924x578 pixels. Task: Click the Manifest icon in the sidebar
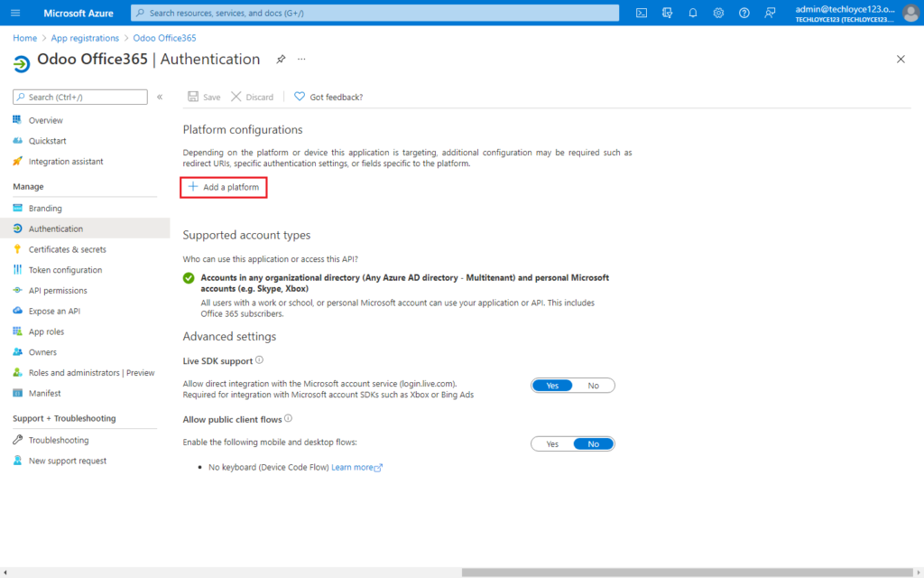(17, 393)
